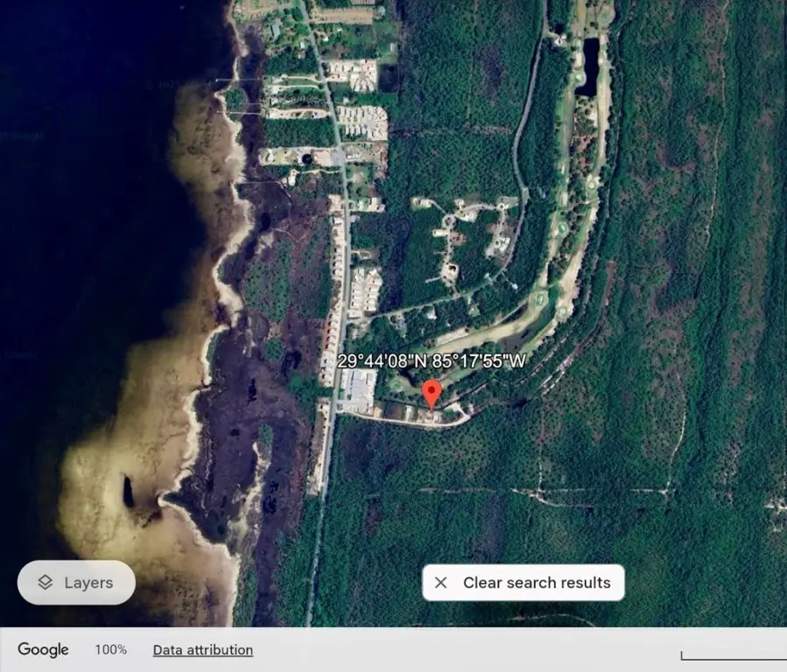Select the red location pin marker
The width and height of the screenshot is (787, 672).
click(x=431, y=393)
